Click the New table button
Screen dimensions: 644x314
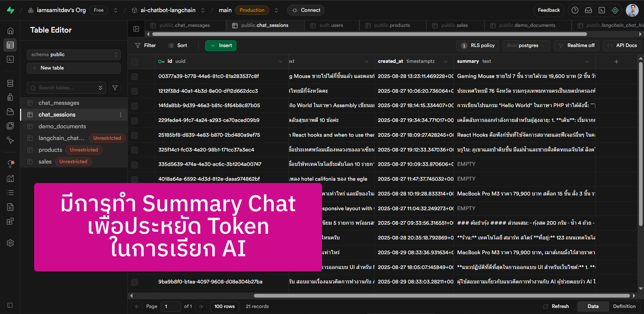74,68
